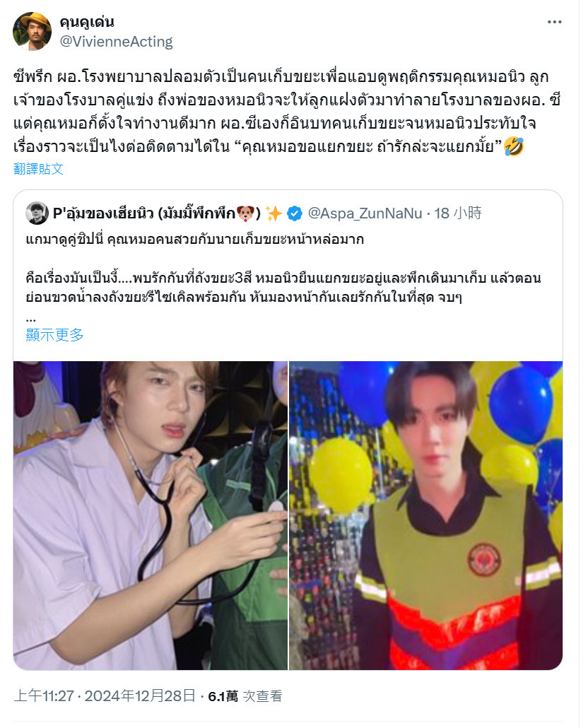Viewport: 588px width, 728px height.
Task: Open the three-dot more options menu
Action: point(554,23)
